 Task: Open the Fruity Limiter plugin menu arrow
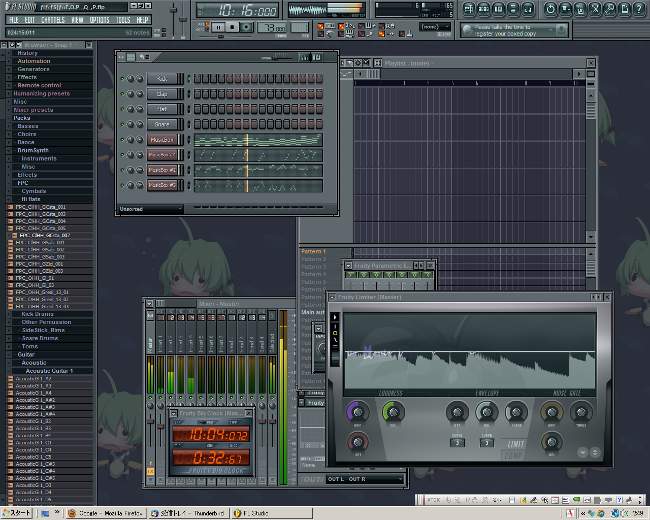(332, 297)
